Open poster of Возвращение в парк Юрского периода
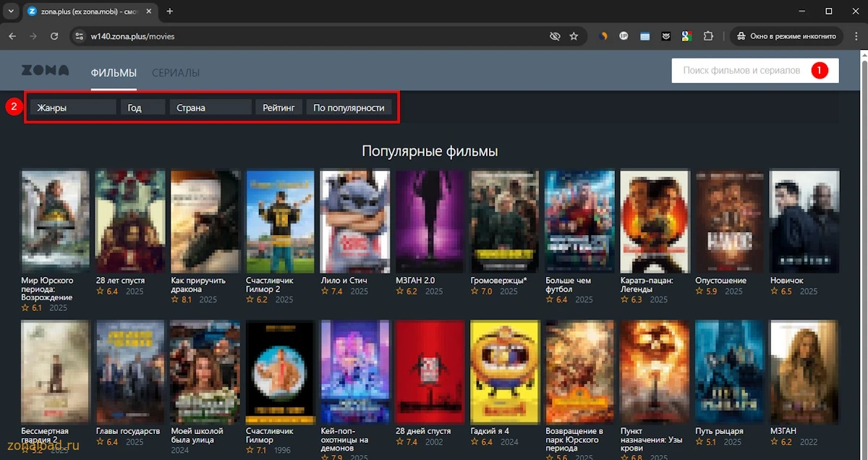The width and height of the screenshot is (868, 460). coord(580,372)
